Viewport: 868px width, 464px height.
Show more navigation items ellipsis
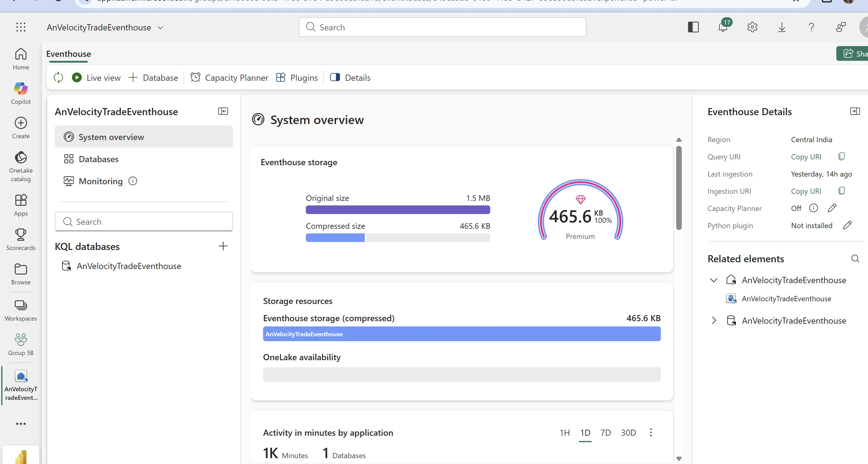pyautogui.click(x=21, y=423)
